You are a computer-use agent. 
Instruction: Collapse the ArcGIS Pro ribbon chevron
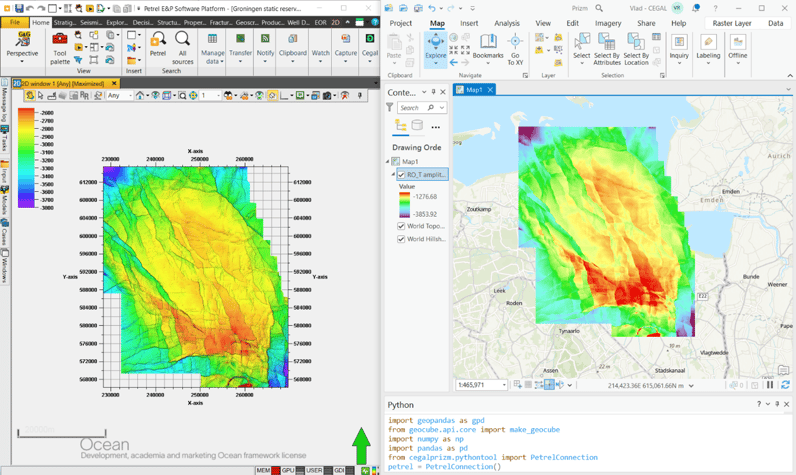[x=790, y=76]
